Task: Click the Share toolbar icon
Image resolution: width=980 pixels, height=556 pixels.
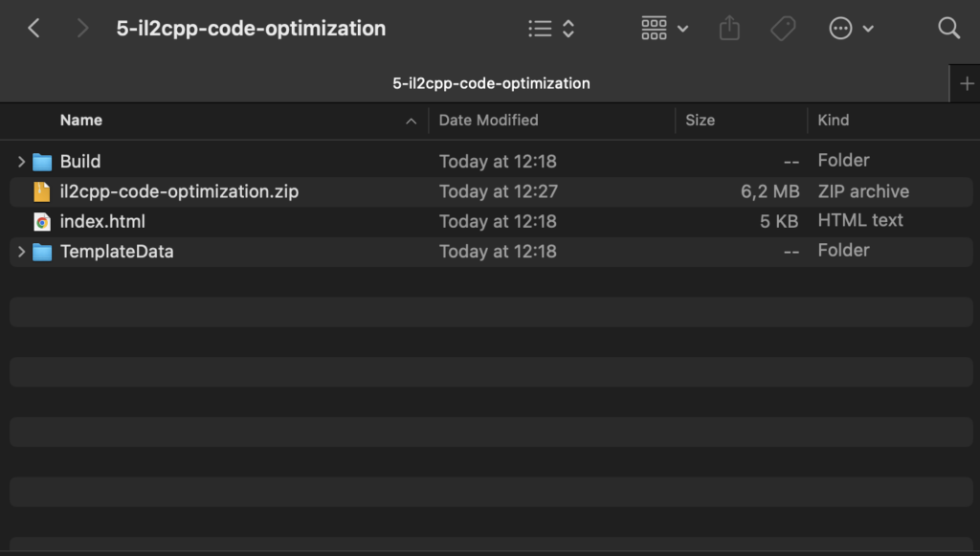Action: click(x=729, y=29)
